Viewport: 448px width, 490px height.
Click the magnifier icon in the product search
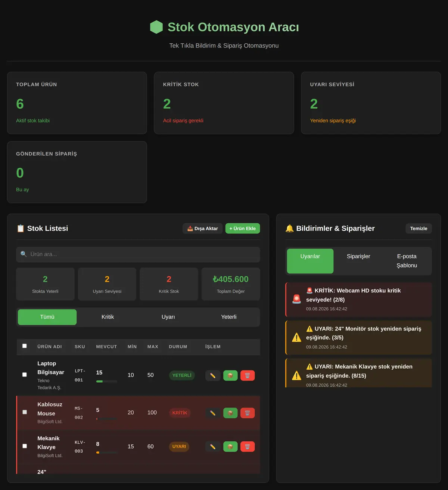pos(24,254)
